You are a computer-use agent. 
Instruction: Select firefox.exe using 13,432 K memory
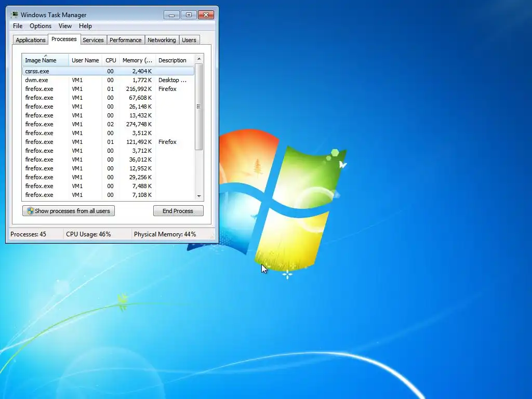coord(108,115)
